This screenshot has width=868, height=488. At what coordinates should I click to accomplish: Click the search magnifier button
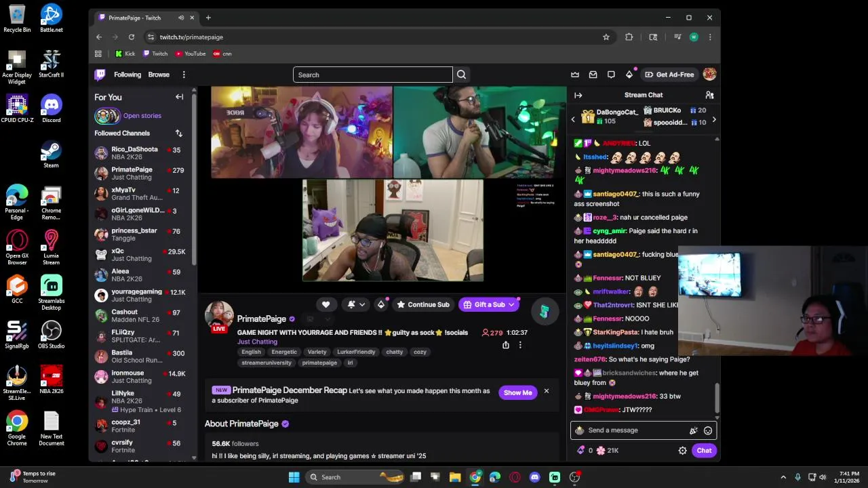coord(462,75)
